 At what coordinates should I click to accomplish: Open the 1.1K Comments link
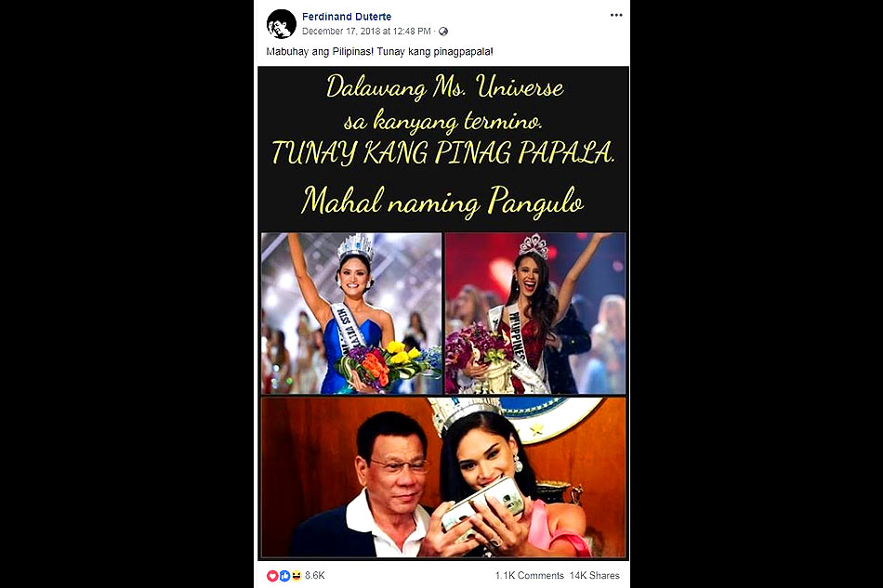[530, 576]
